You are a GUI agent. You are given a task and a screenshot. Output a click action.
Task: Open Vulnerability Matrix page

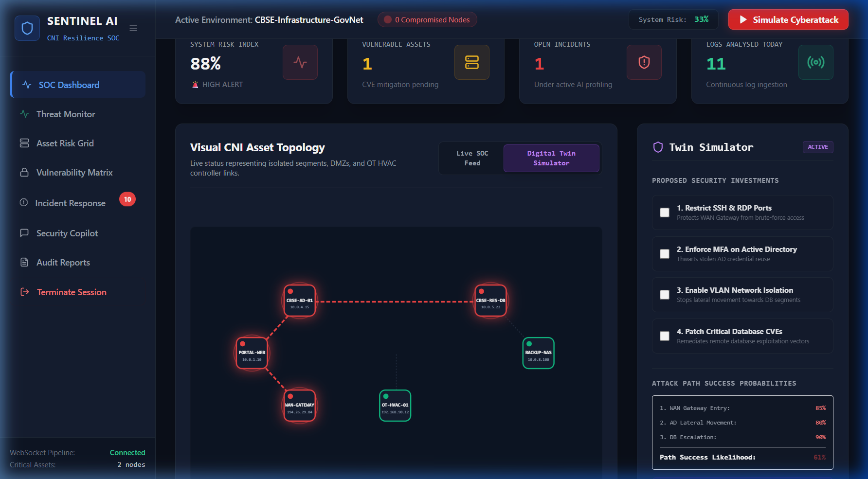(78, 173)
